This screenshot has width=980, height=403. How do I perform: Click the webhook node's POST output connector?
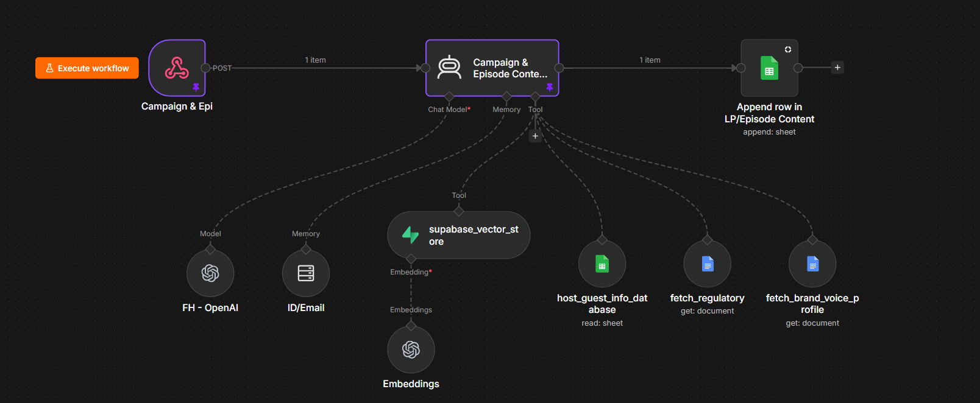coord(206,68)
